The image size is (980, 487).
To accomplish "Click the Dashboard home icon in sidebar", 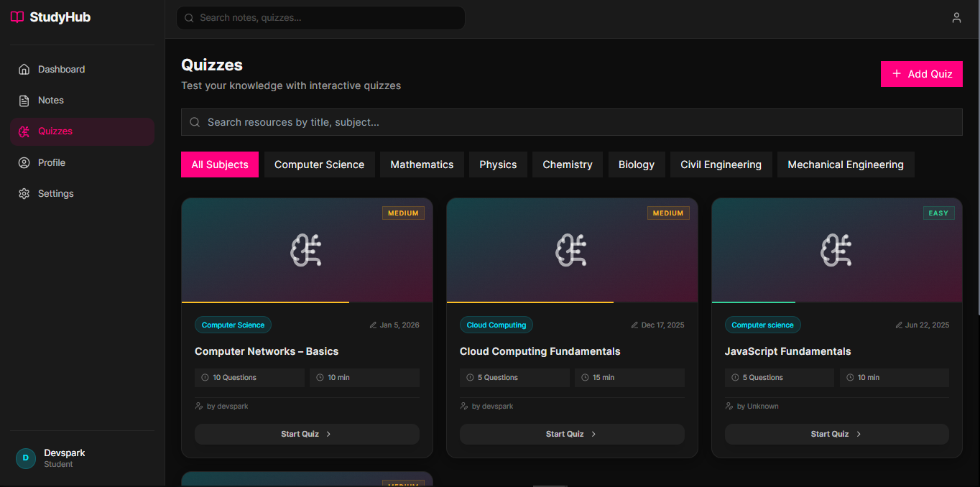I will pyautogui.click(x=24, y=70).
